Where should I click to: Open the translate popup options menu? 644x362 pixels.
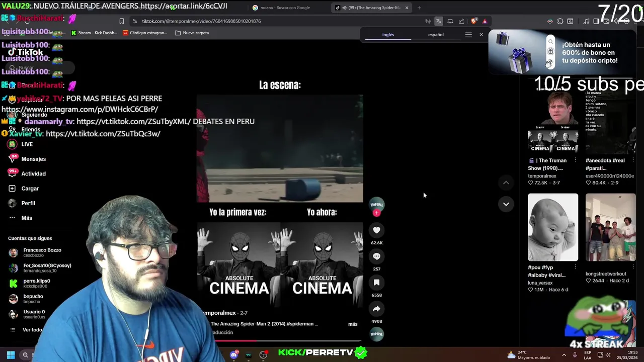tap(468, 35)
